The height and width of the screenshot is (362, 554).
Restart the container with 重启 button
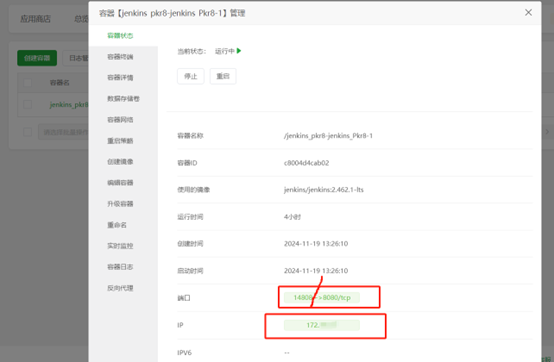(223, 76)
